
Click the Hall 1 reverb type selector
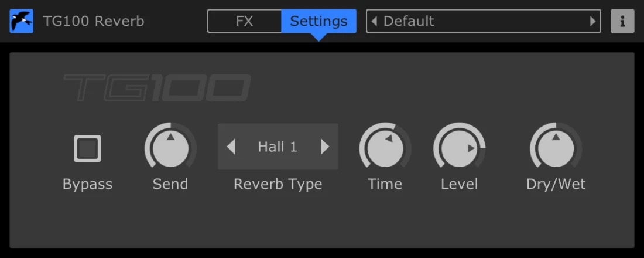[x=278, y=147]
